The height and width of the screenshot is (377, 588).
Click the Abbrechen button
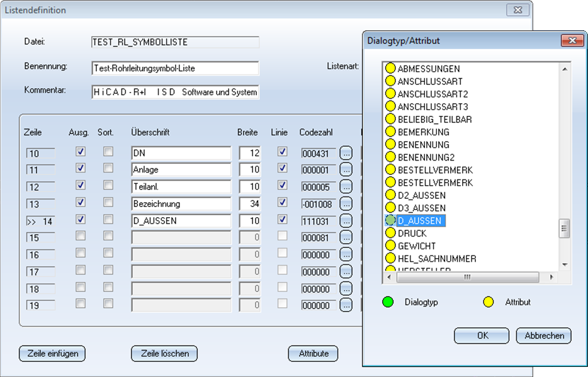coord(544,335)
